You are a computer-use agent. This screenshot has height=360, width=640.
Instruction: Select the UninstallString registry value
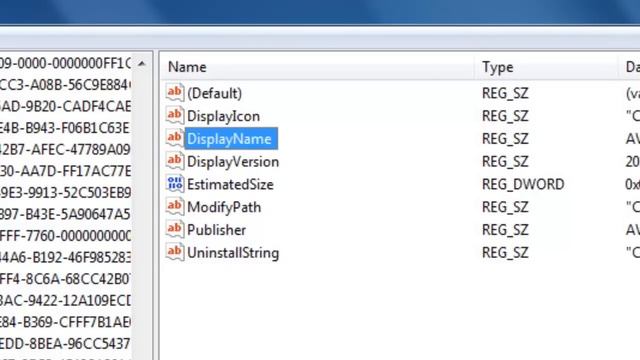click(x=233, y=253)
